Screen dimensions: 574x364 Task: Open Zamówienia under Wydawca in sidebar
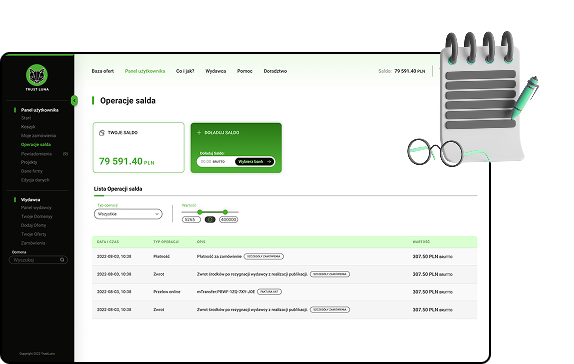(33, 243)
